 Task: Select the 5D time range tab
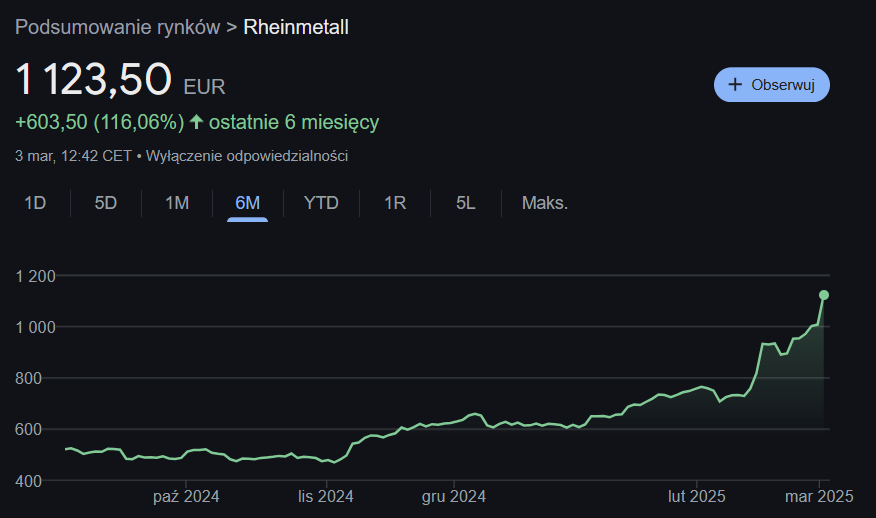tap(106, 203)
